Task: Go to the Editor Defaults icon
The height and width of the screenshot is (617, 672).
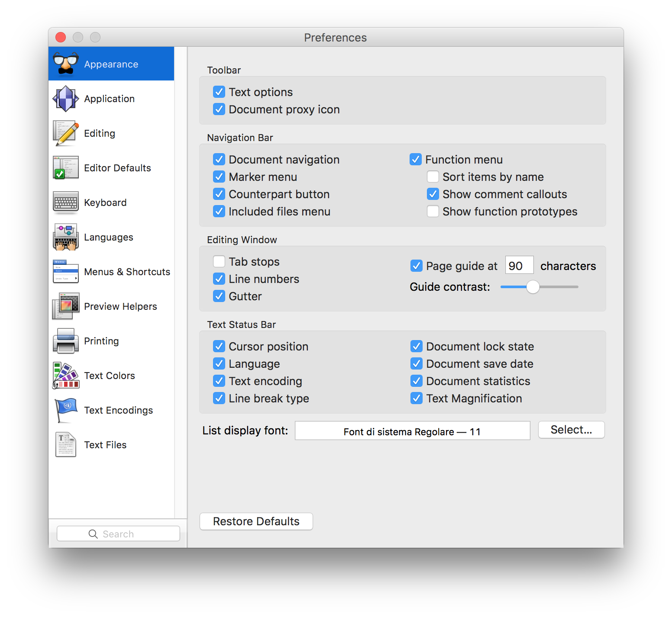Action: [66, 168]
